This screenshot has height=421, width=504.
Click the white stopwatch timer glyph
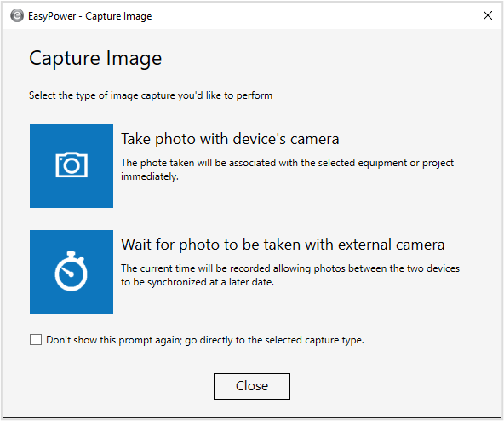click(x=71, y=271)
